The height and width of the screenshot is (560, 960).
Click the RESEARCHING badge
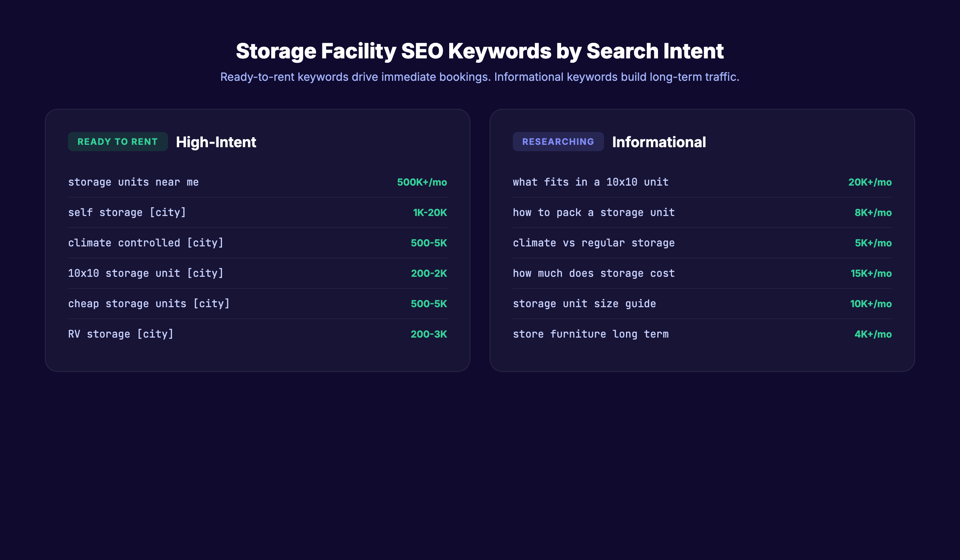[558, 141]
